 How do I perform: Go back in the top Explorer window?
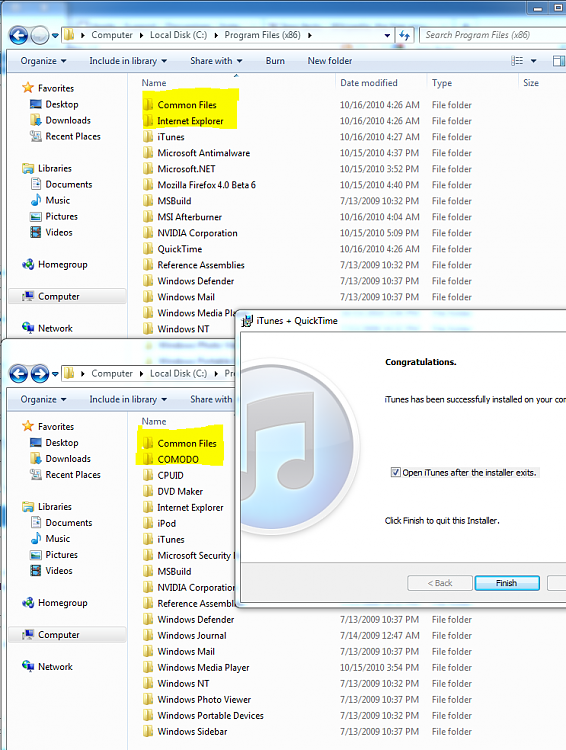click(19, 35)
